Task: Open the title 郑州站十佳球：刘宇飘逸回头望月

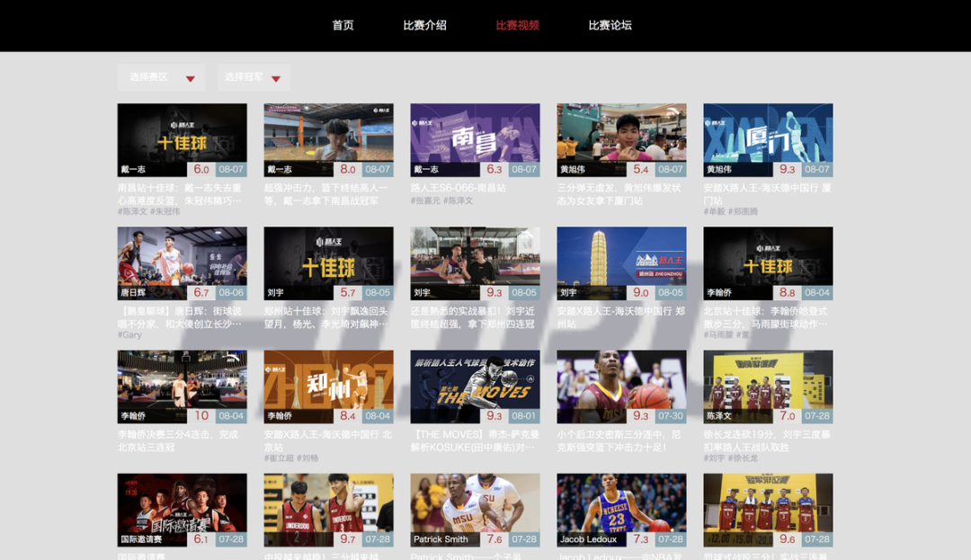Action: [325, 316]
